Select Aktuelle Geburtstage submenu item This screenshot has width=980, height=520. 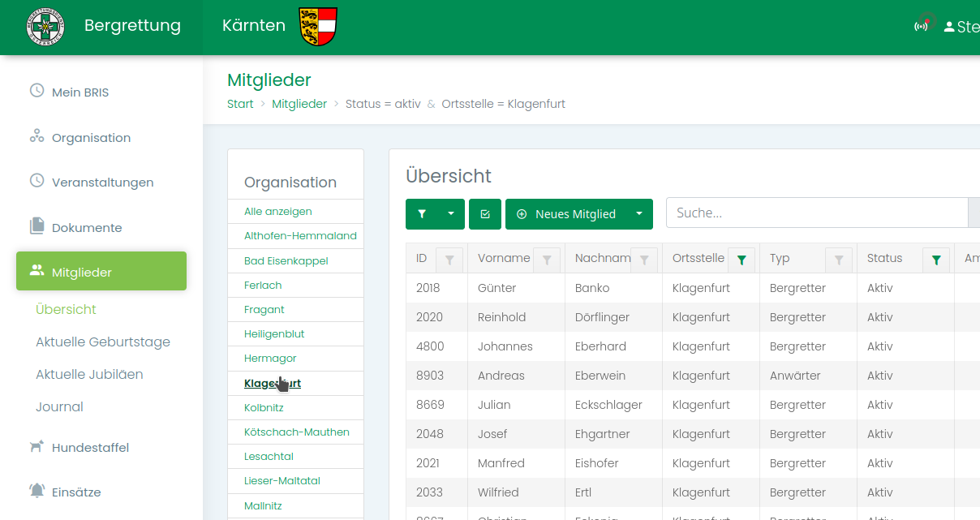pyautogui.click(x=103, y=342)
